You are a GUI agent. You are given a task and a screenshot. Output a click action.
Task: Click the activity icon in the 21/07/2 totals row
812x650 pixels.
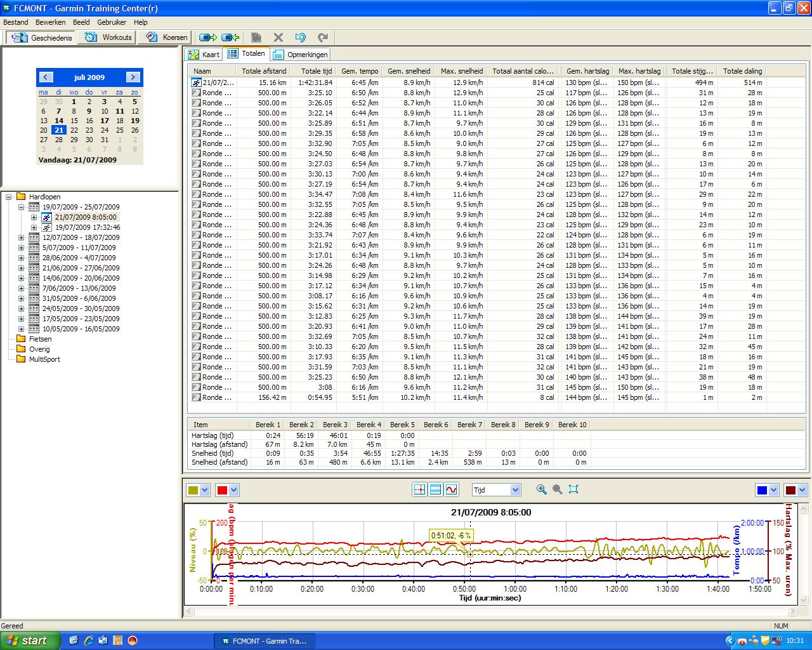pos(197,83)
